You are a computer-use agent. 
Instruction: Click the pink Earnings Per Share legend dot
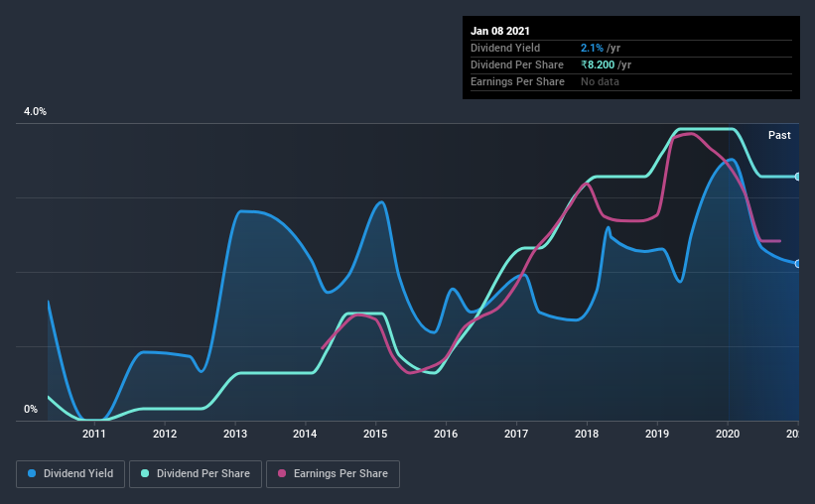[x=282, y=473]
